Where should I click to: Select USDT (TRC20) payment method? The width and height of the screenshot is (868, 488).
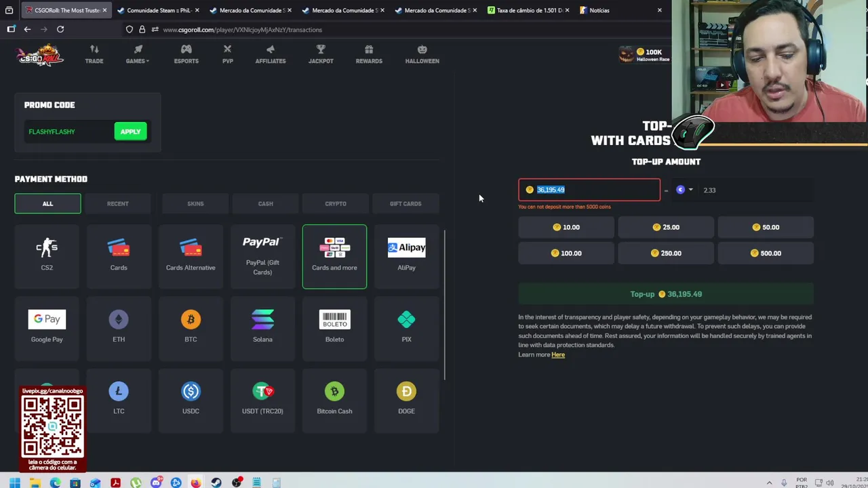(262, 400)
